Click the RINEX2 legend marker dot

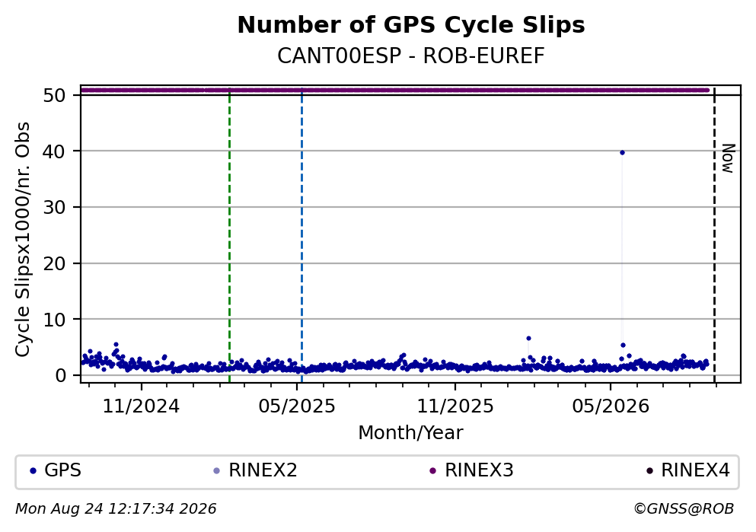click(x=216, y=471)
